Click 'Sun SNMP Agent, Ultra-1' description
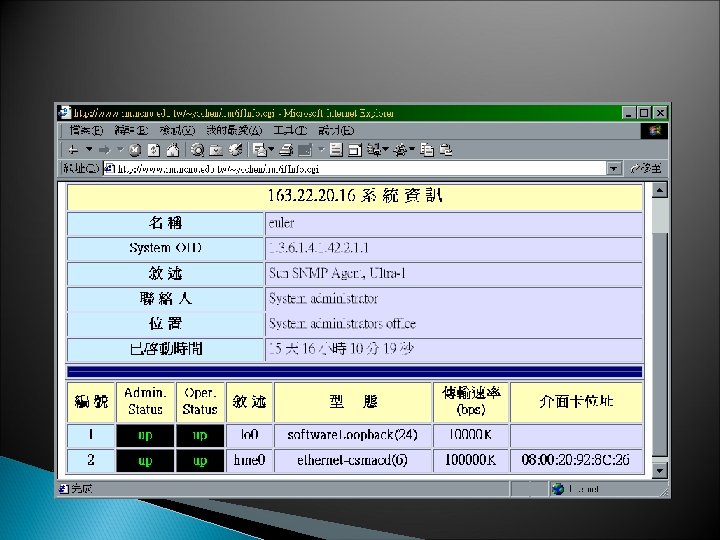This screenshot has width=720, height=540. click(337, 274)
